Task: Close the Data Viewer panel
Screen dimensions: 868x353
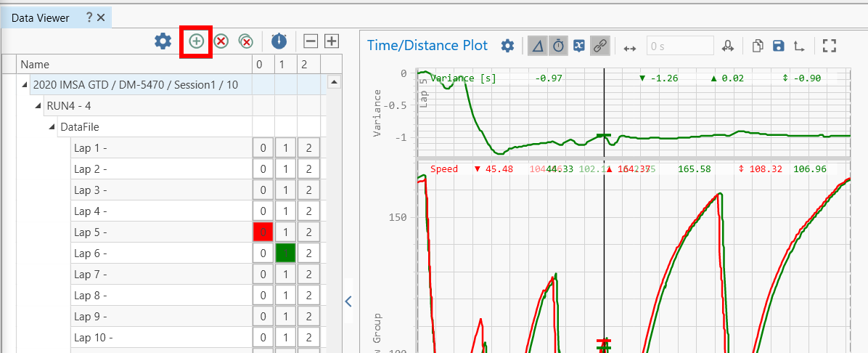Action: (x=101, y=17)
